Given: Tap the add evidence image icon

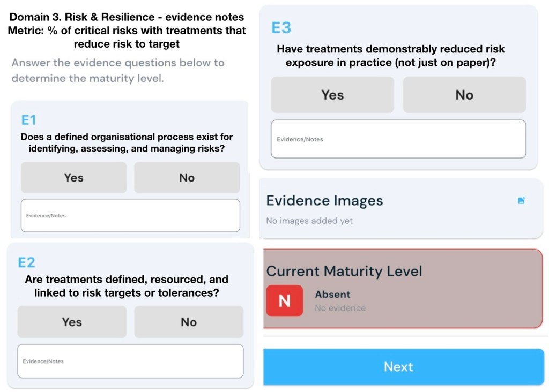Looking at the screenshot, I should [x=521, y=200].
